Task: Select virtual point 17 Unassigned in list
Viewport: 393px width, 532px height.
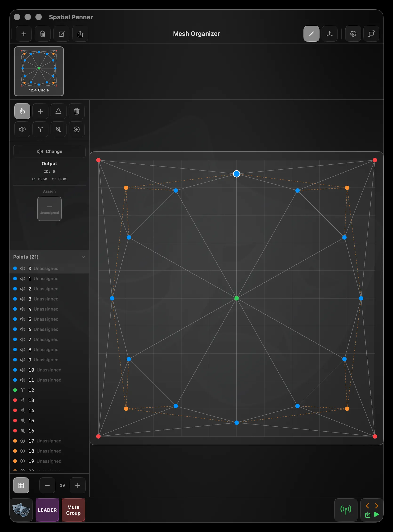Action: [49, 441]
